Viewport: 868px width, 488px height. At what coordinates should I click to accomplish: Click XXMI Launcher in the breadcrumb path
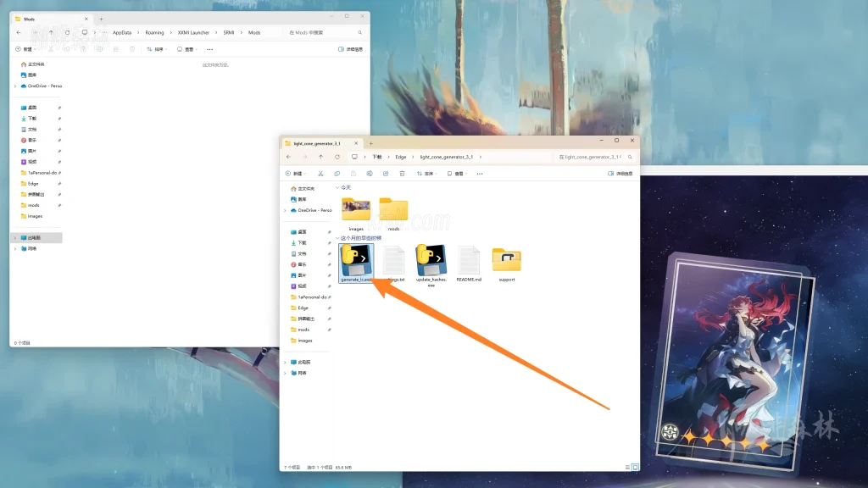coord(193,32)
